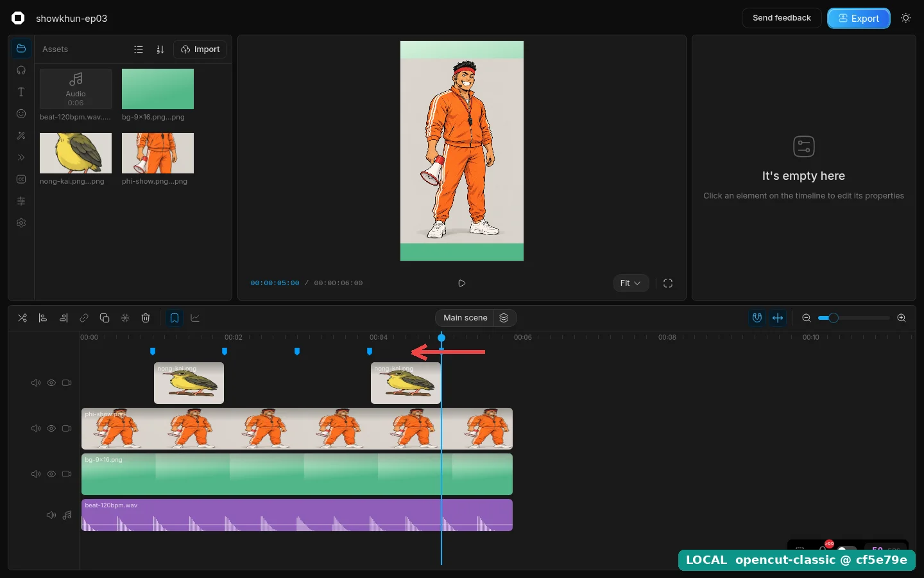Duplicate the selection with the copy icon
924x578 pixels.
[105, 318]
